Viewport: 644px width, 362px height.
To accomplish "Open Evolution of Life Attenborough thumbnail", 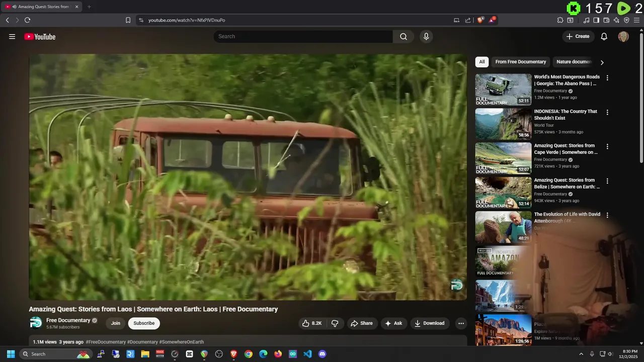I will [x=503, y=227].
